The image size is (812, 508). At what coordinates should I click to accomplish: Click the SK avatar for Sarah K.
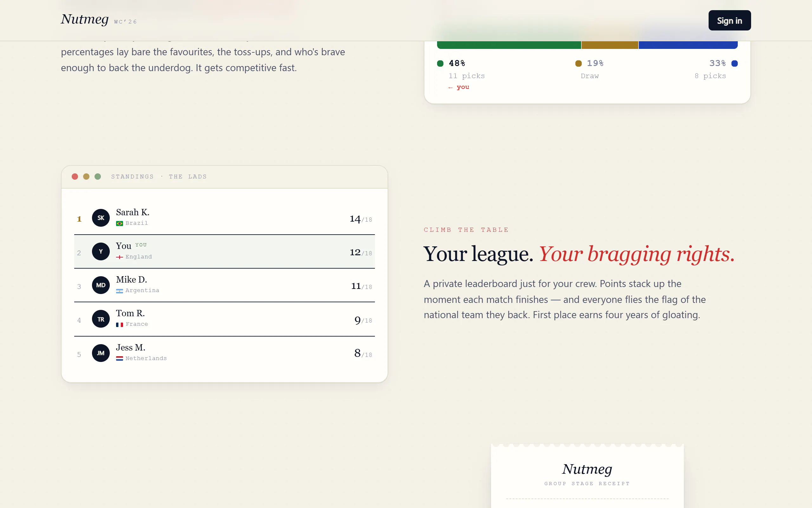coord(101,218)
